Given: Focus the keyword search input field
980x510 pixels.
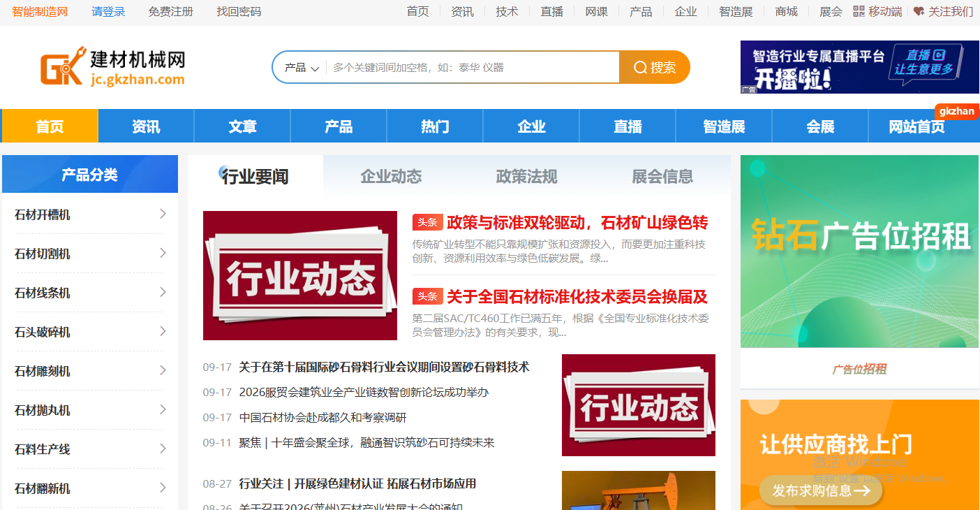Looking at the screenshot, I should tap(472, 68).
